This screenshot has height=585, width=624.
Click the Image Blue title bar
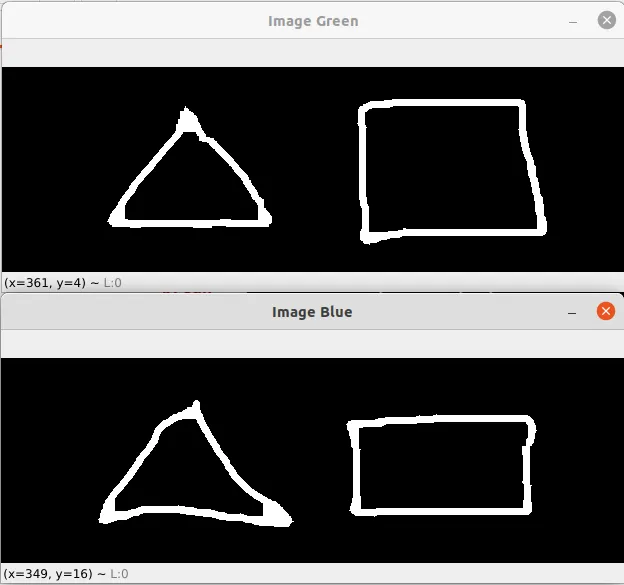tap(312, 312)
